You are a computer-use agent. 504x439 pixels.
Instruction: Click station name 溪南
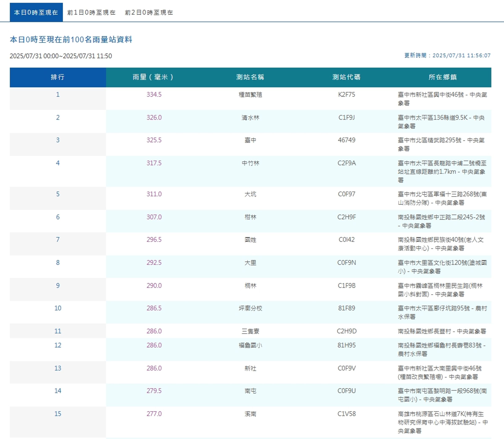(250, 414)
